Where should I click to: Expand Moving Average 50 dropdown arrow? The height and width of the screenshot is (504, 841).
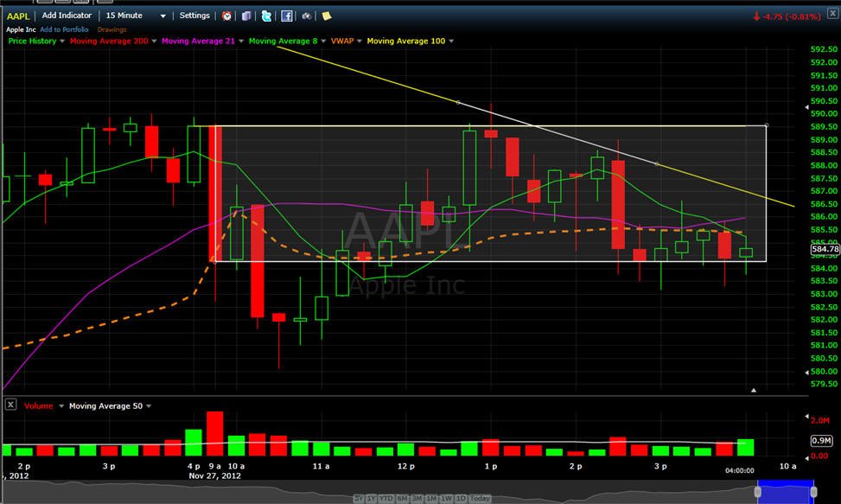tap(149, 406)
